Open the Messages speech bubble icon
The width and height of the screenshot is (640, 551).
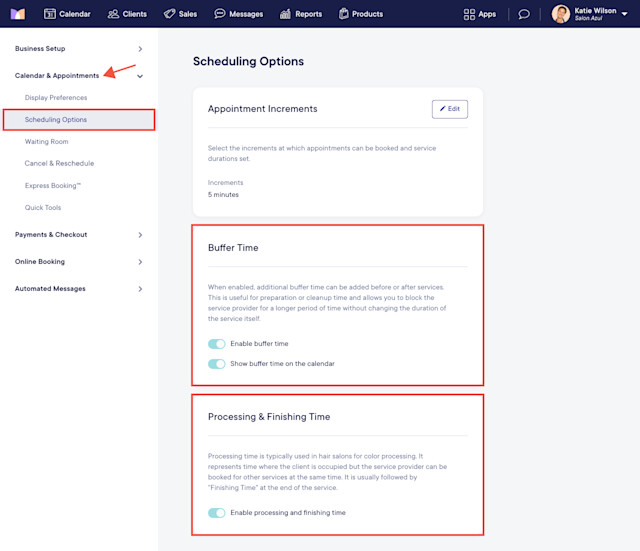click(220, 13)
